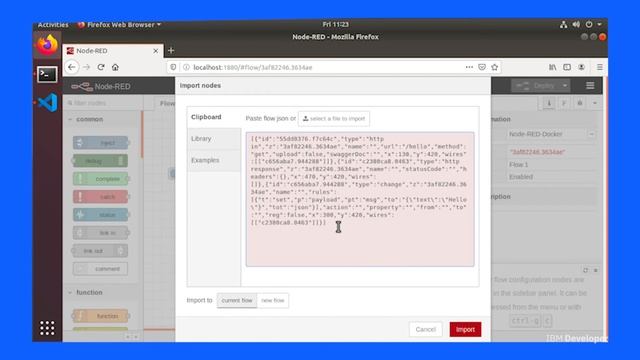Select a file to import
This screenshot has width=640, height=360.
334,118
